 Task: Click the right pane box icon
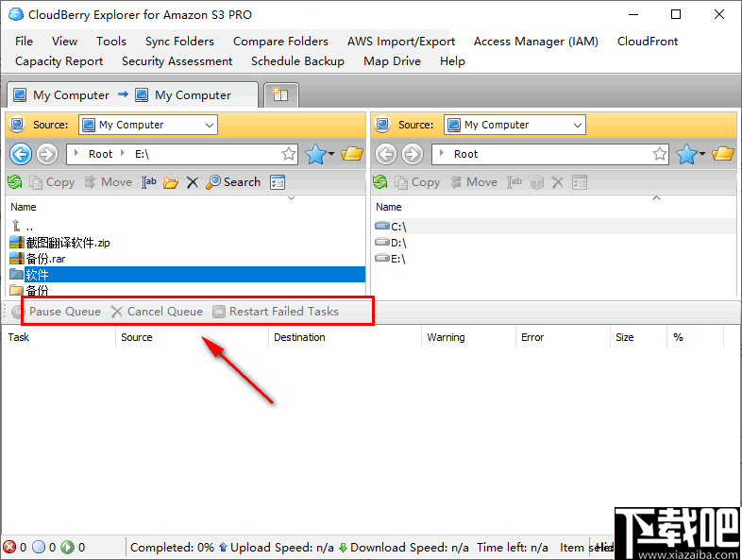coord(536,182)
